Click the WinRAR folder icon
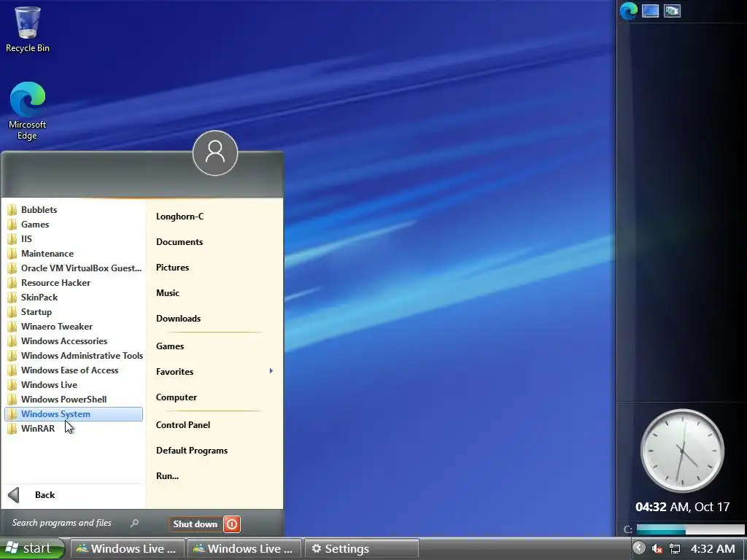Viewport: 747px width, 560px height. [x=12, y=429]
